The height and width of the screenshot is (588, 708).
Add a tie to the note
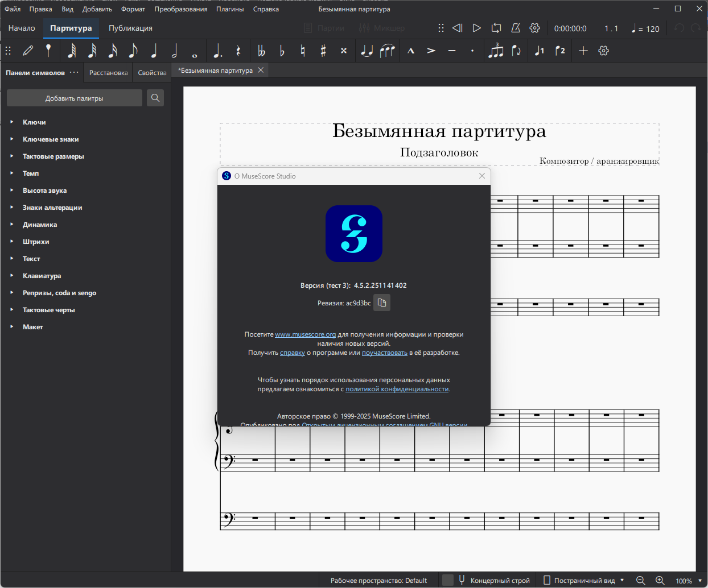tap(367, 51)
